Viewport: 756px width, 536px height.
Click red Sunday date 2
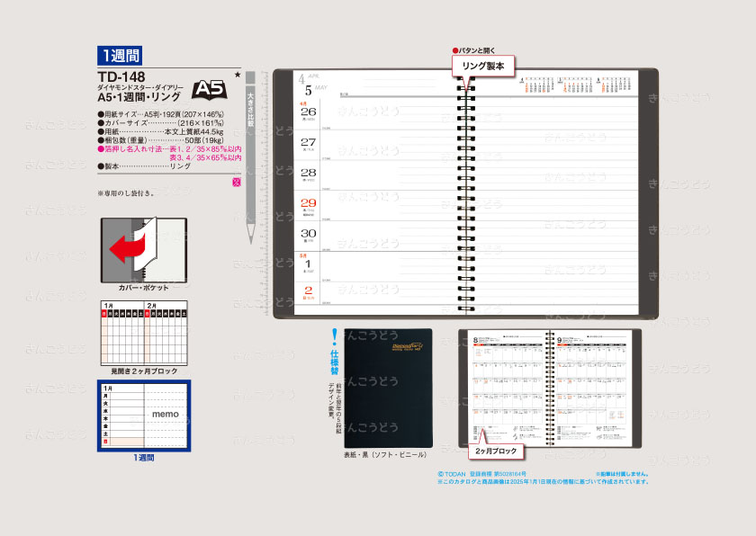[x=308, y=290]
